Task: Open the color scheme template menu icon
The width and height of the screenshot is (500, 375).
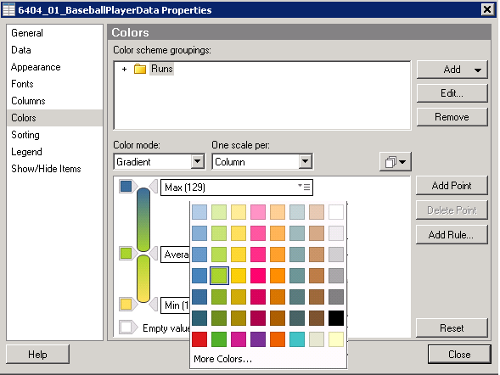Action: (395, 162)
